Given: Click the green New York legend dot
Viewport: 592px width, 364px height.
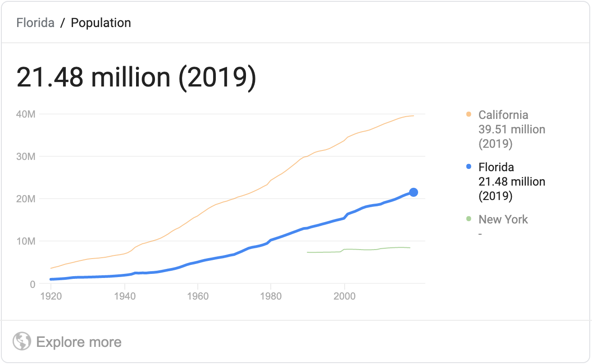Looking at the screenshot, I should tap(469, 219).
